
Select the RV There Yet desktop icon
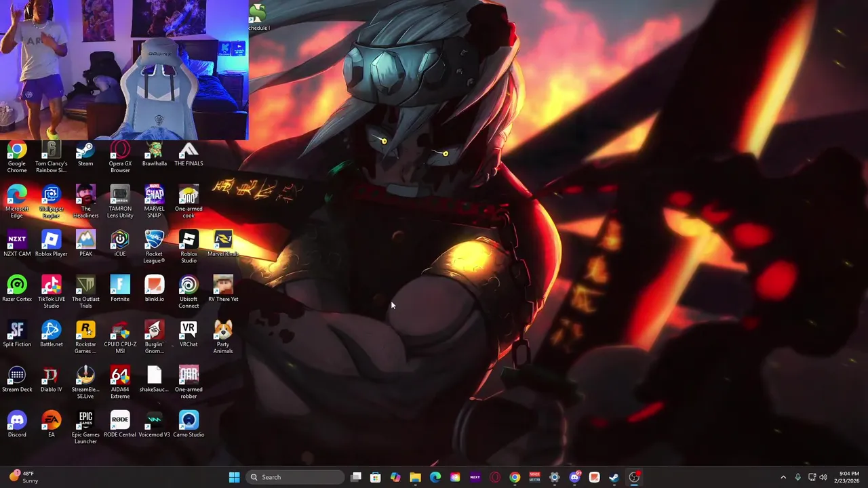pos(223,289)
